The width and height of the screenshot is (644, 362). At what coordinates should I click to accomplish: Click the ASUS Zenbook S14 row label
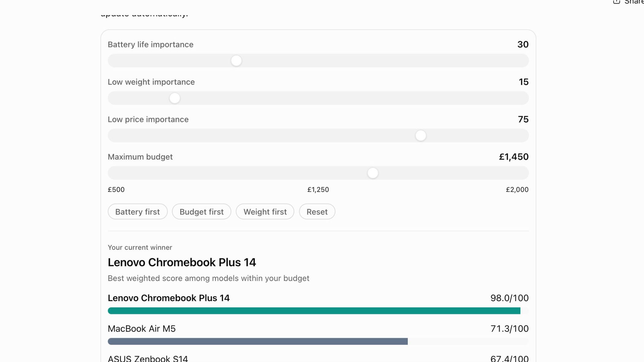(x=148, y=358)
